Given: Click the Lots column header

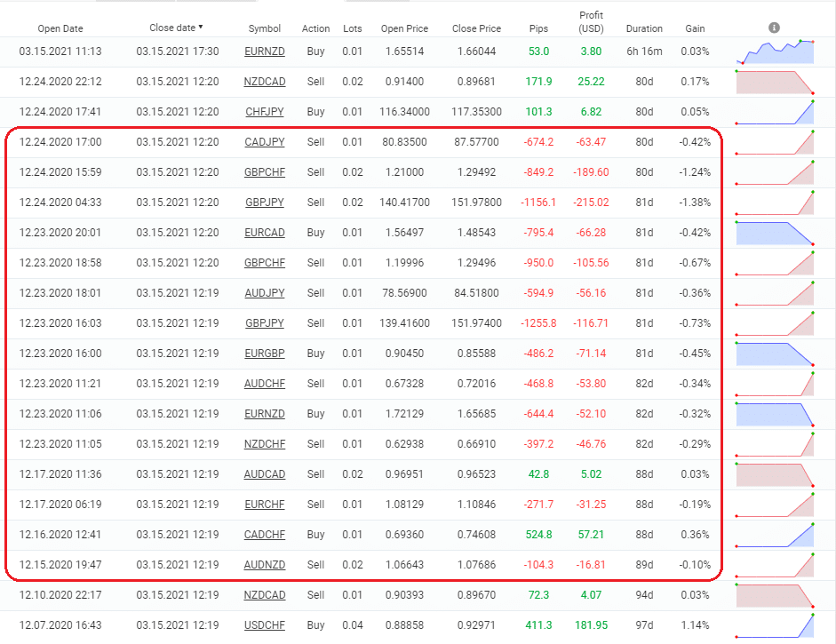Looking at the screenshot, I should pyautogui.click(x=353, y=28).
